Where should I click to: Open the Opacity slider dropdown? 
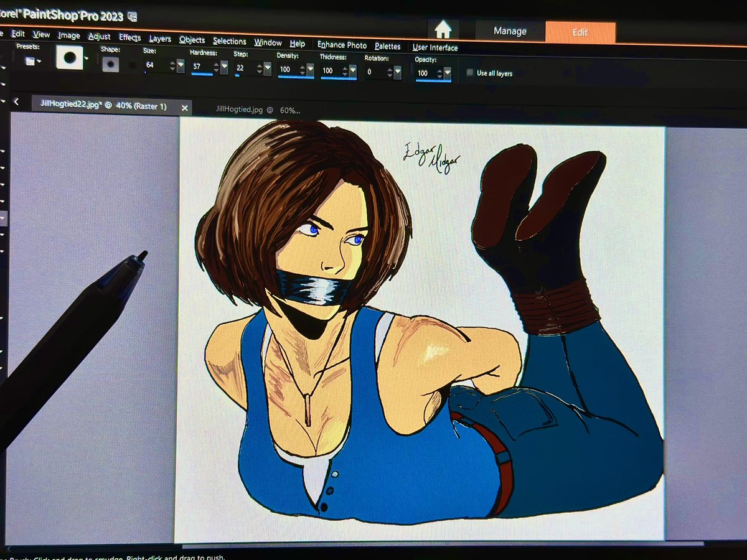tap(448, 74)
